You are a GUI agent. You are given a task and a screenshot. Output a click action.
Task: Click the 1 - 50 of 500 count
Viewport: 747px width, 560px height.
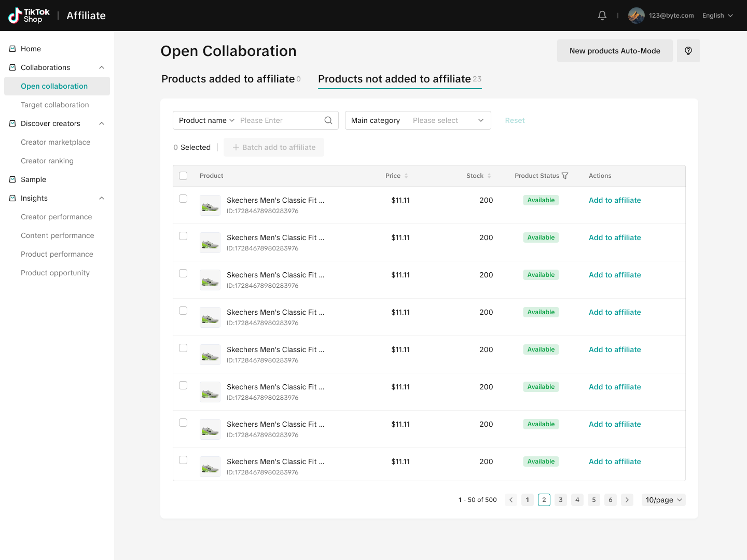click(477, 500)
